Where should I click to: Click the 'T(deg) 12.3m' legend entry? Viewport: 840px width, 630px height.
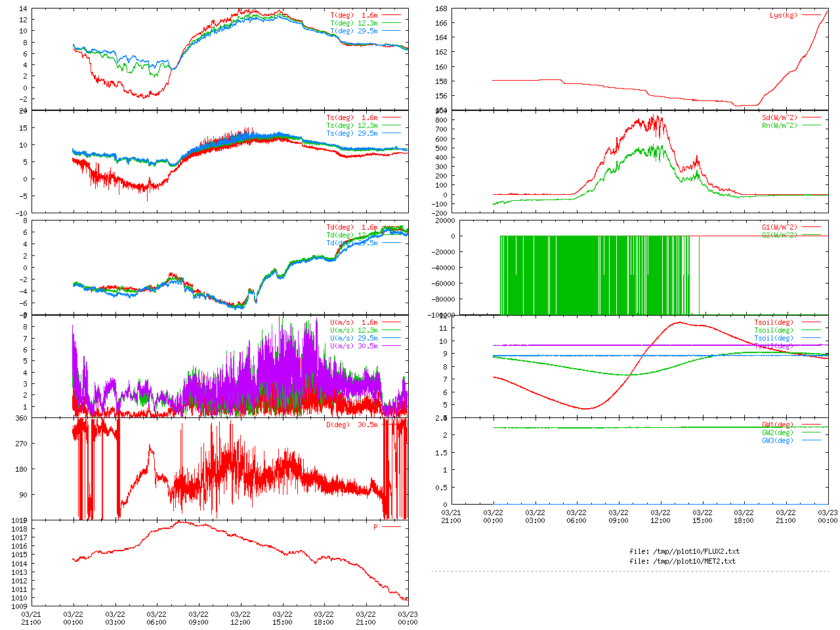(x=354, y=23)
